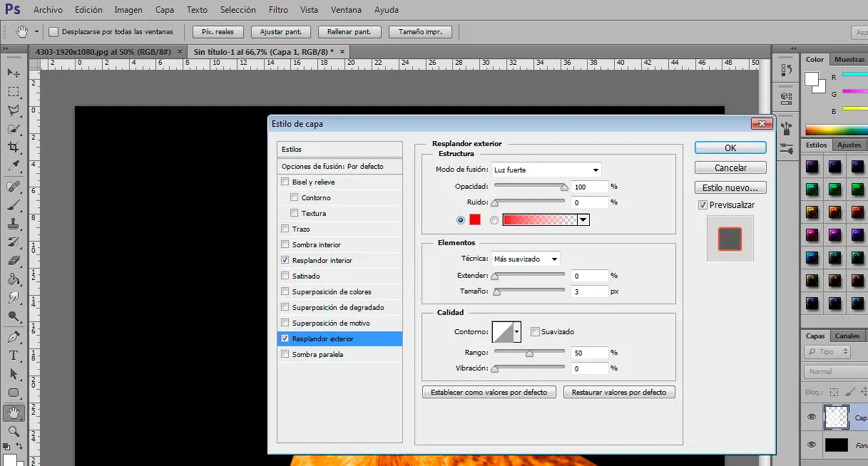Click the Rango slider handle
This screenshot has width=868, height=466.
529,353
